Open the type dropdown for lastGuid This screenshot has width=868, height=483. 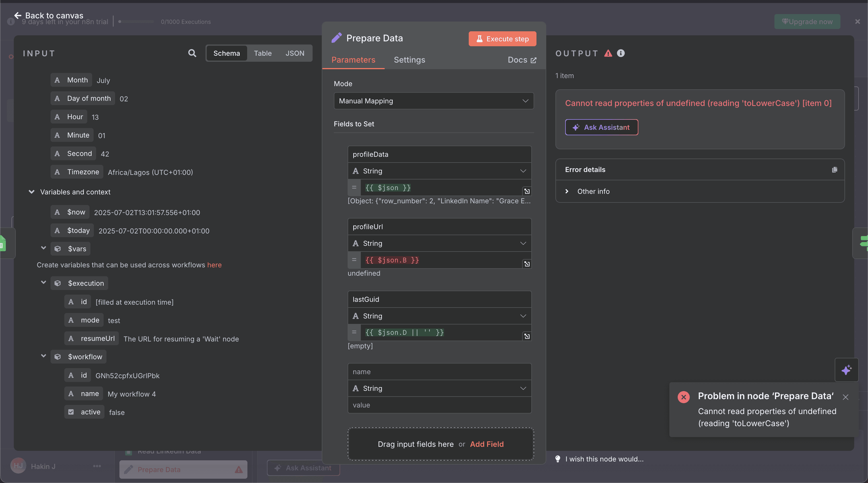pos(439,316)
